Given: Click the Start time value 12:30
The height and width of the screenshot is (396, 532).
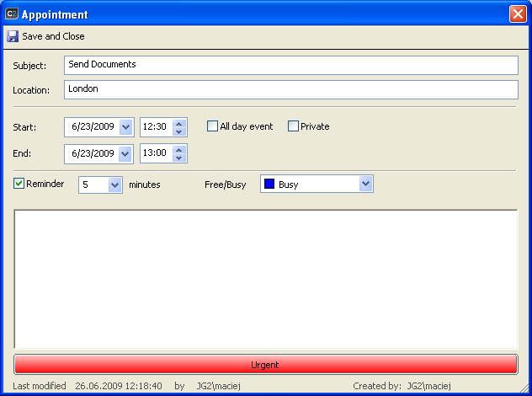Looking at the screenshot, I should coord(155,126).
